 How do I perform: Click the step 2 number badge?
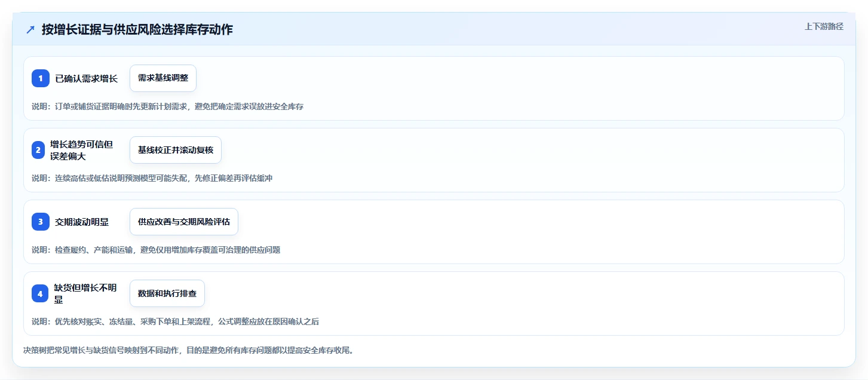coord(38,150)
